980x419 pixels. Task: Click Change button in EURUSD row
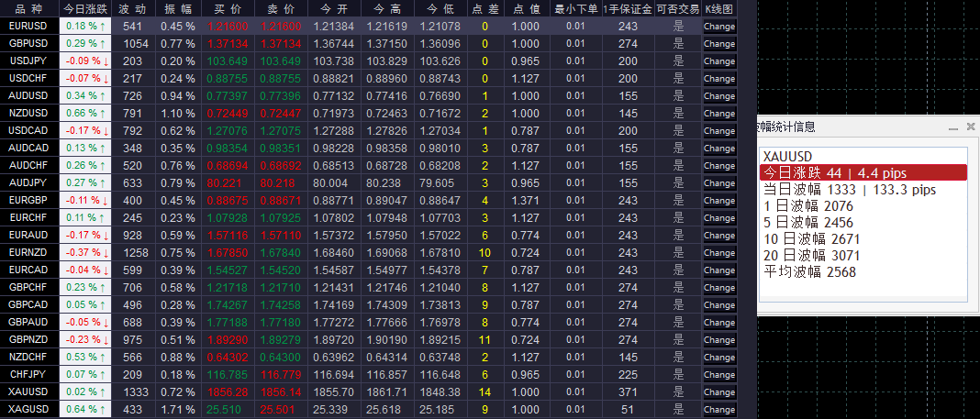coord(718,27)
